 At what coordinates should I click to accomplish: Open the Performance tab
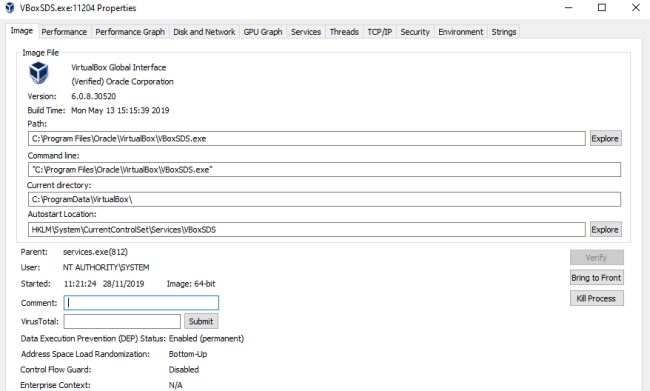(64, 32)
